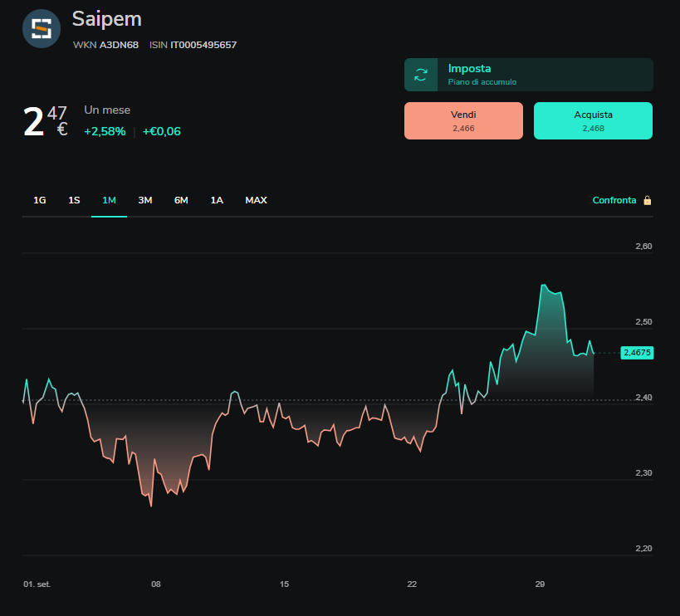
Task: Click the 2,4675 current price tag
Action: (x=637, y=353)
